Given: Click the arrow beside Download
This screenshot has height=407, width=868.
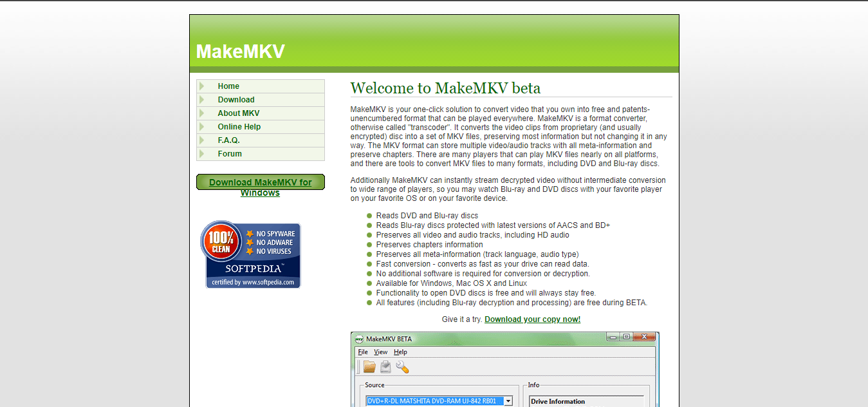Looking at the screenshot, I should (x=203, y=99).
